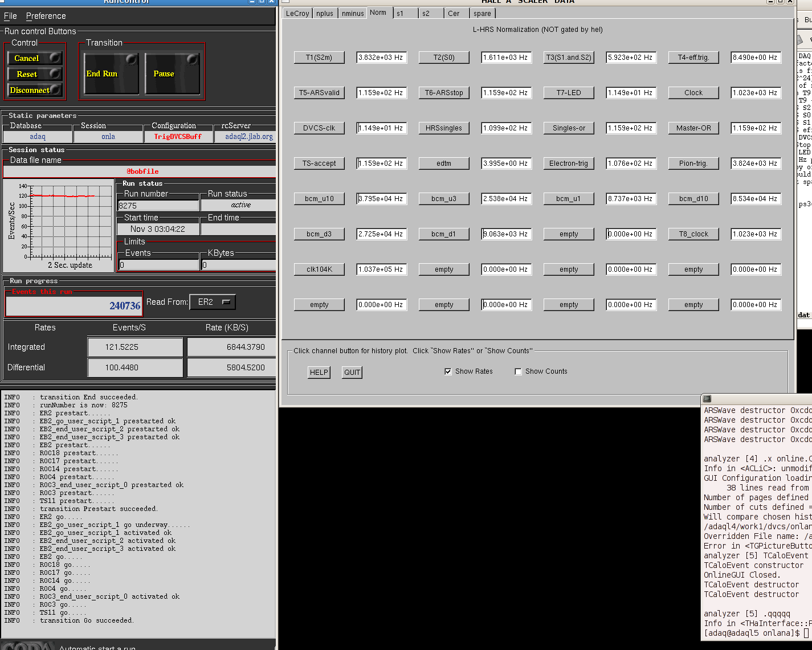Open history plot for T3(S1.and.S2)
Viewport: 812px width, 650px height.
pos(569,58)
